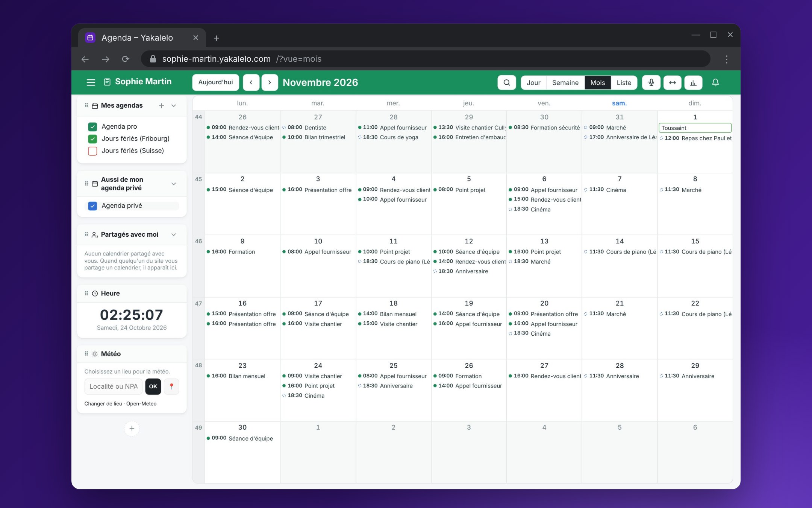Viewport: 812px width, 508px height.
Task: Open the browser three-dot menu
Action: coord(726,59)
